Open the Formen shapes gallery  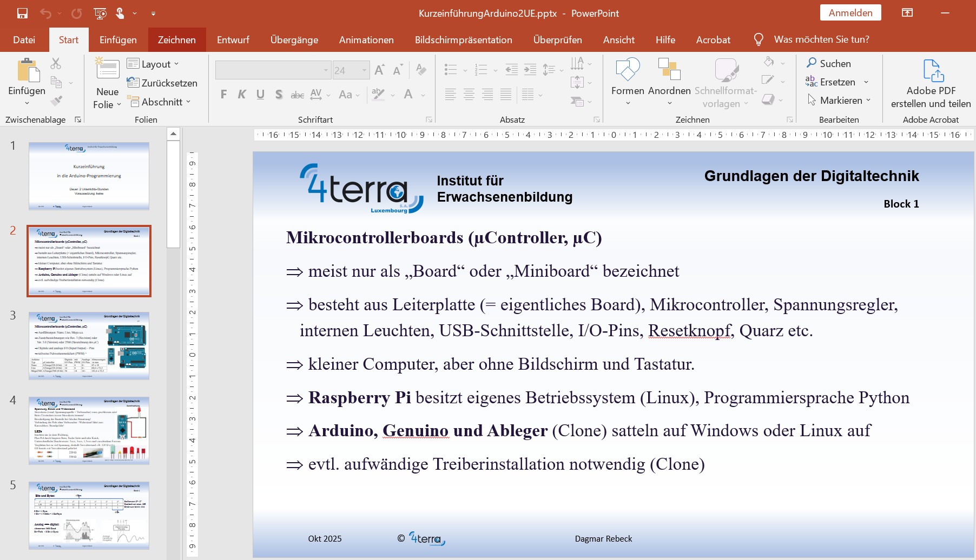pyautogui.click(x=628, y=70)
